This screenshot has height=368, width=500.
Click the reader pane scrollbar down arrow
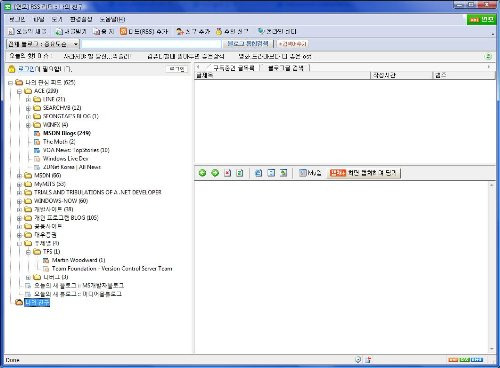[492, 349]
